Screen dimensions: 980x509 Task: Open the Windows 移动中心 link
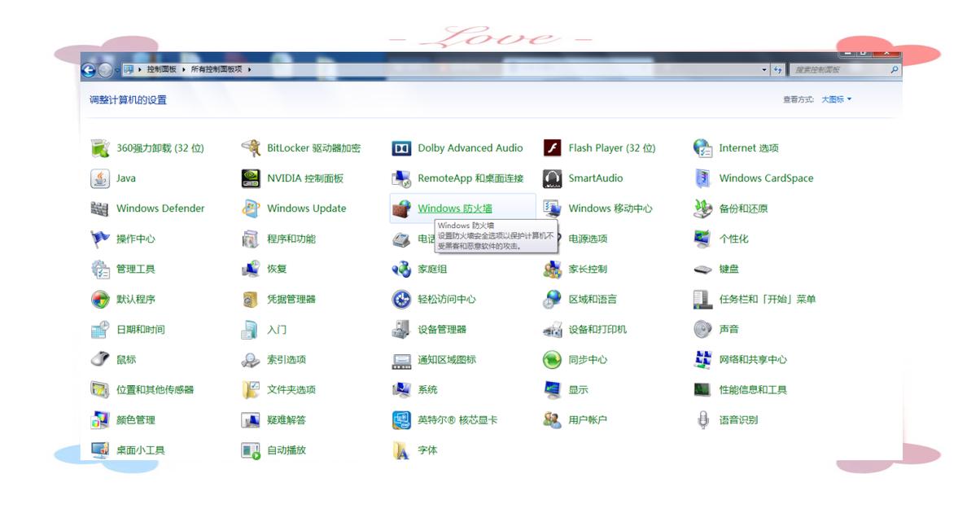pos(610,208)
